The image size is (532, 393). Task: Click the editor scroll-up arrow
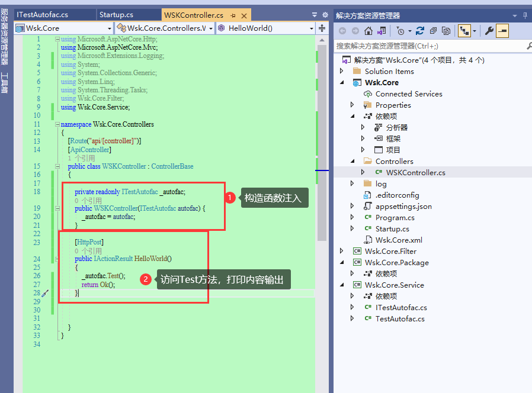322,40
